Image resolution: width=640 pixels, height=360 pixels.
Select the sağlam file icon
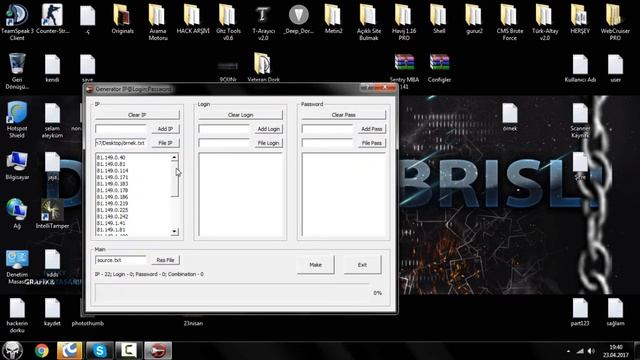click(x=615, y=312)
